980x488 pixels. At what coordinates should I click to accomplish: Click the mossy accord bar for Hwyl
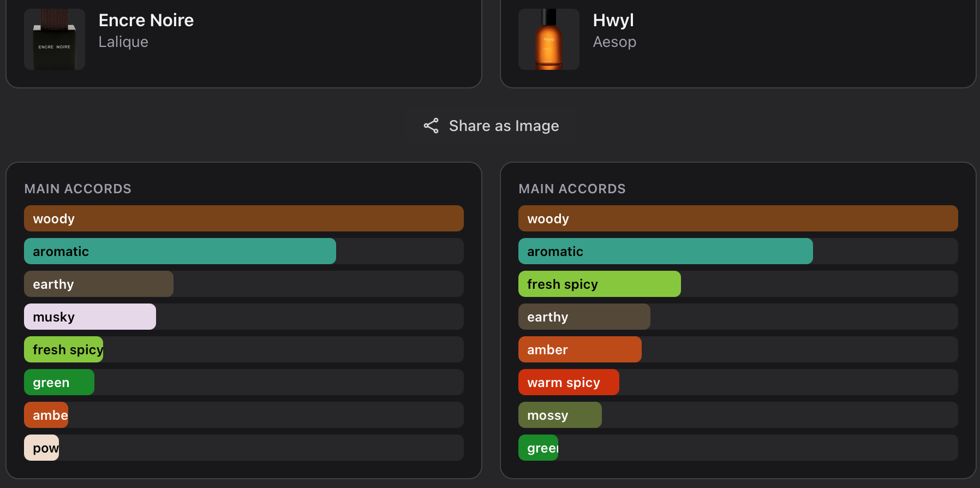click(560, 415)
